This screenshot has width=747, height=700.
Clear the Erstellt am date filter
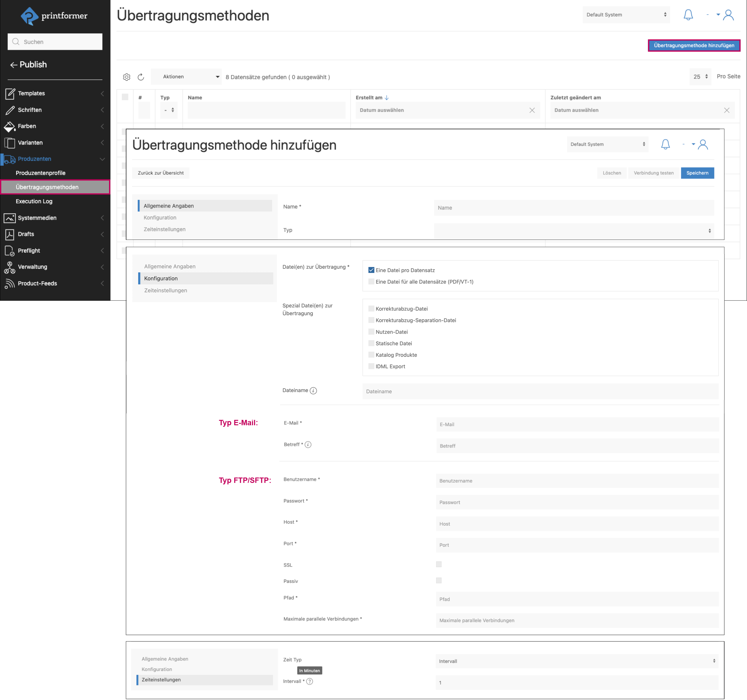[532, 110]
